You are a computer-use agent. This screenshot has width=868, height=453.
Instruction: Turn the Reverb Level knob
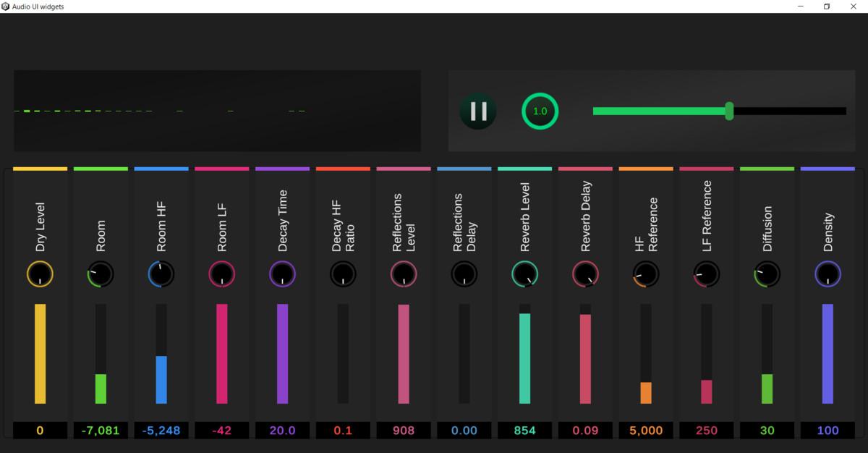point(524,274)
